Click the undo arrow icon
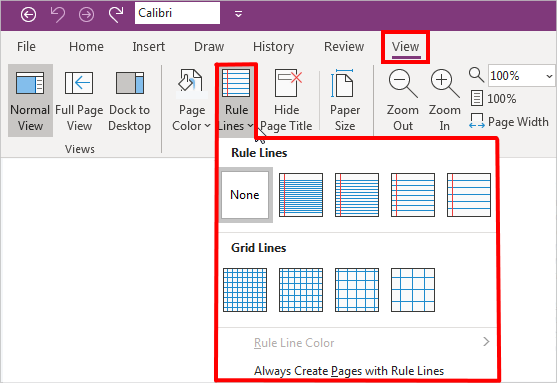Viewport: 557px width, 383px height. [58, 15]
